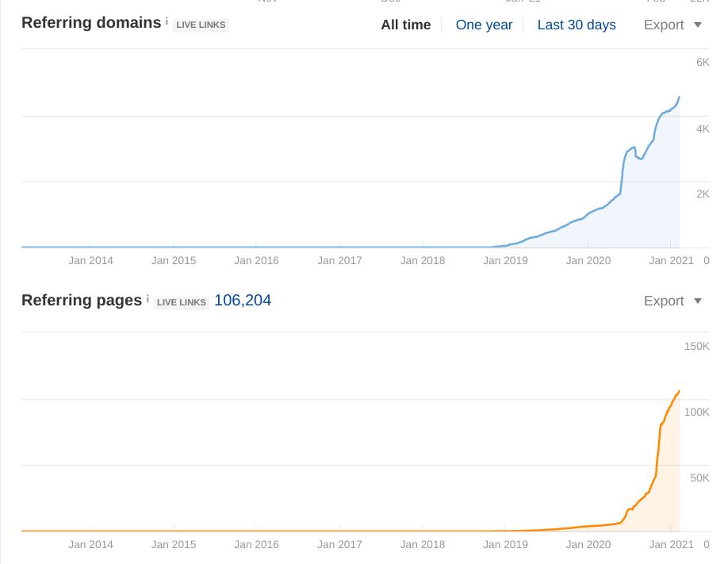The width and height of the screenshot is (728, 564).
Task: Switch to Last 30 days view
Action: point(577,25)
